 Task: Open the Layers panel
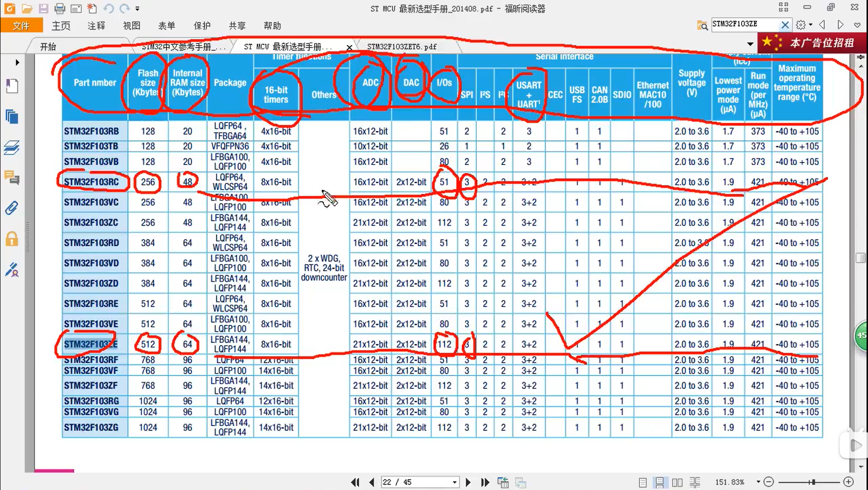click(x=12, y=147)
